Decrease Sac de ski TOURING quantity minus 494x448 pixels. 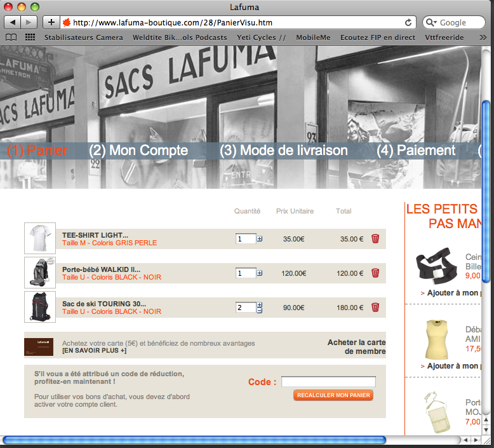259,311
